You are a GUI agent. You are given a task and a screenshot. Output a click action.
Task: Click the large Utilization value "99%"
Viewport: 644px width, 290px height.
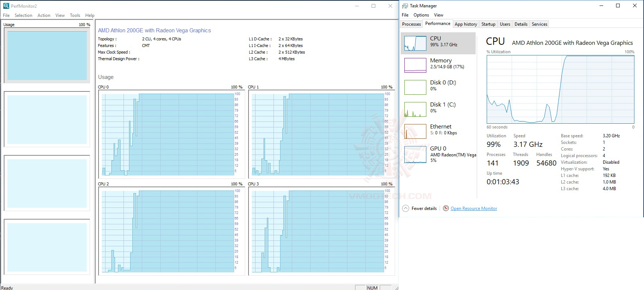(x=494, y=145)
